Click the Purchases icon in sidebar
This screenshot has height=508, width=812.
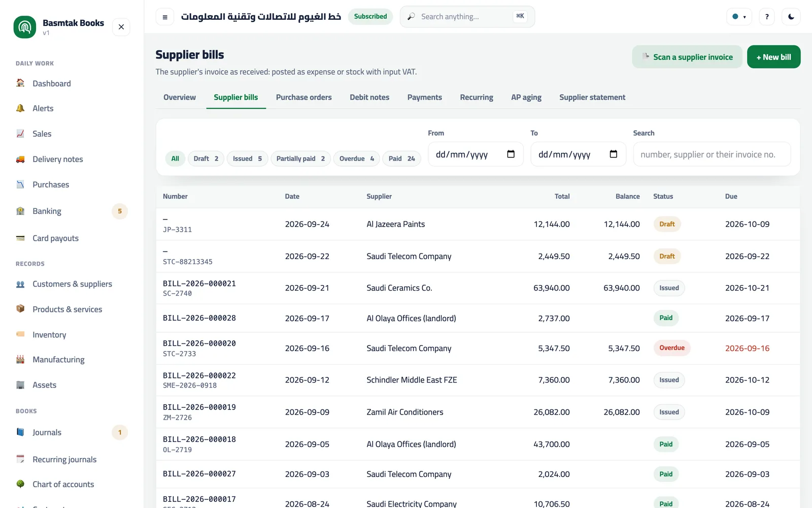click(20, 184)
